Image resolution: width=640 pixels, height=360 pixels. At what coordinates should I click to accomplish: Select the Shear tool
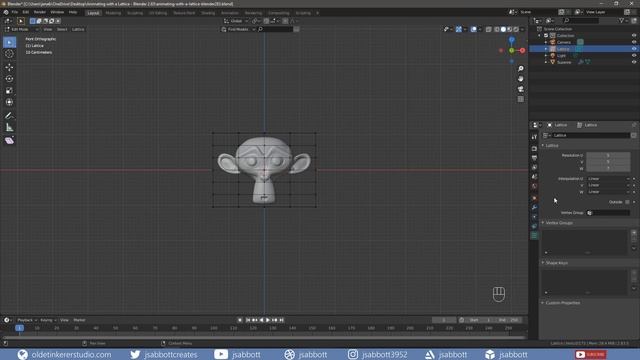pyautogui.click(x=9, y=141)
